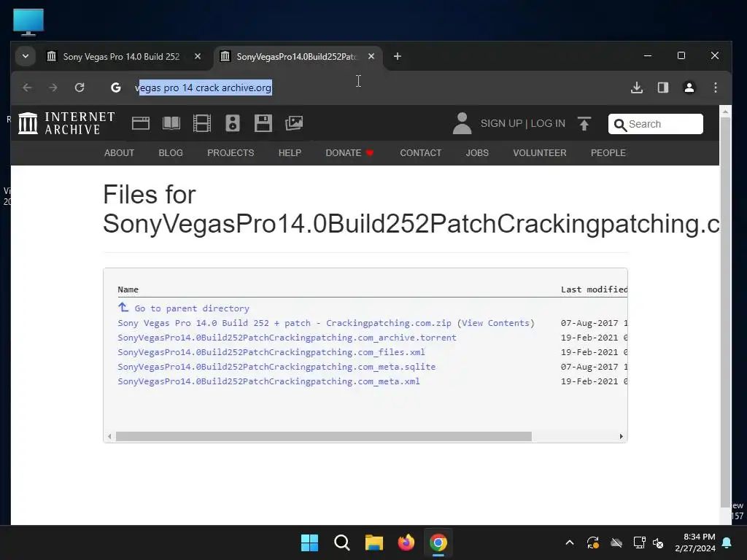
Task: Click the user avatar icon
Action: click(462, 123)
